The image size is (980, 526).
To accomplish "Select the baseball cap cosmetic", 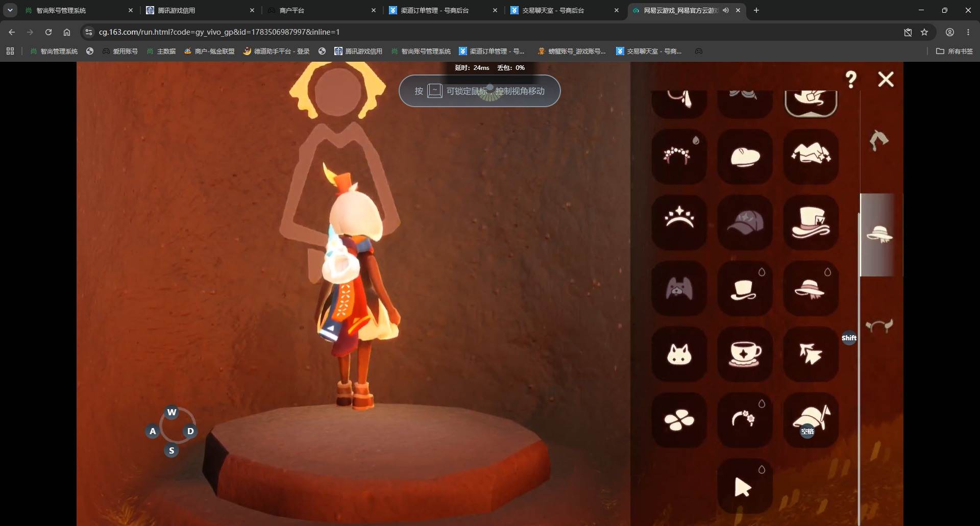I will (745, 222).
